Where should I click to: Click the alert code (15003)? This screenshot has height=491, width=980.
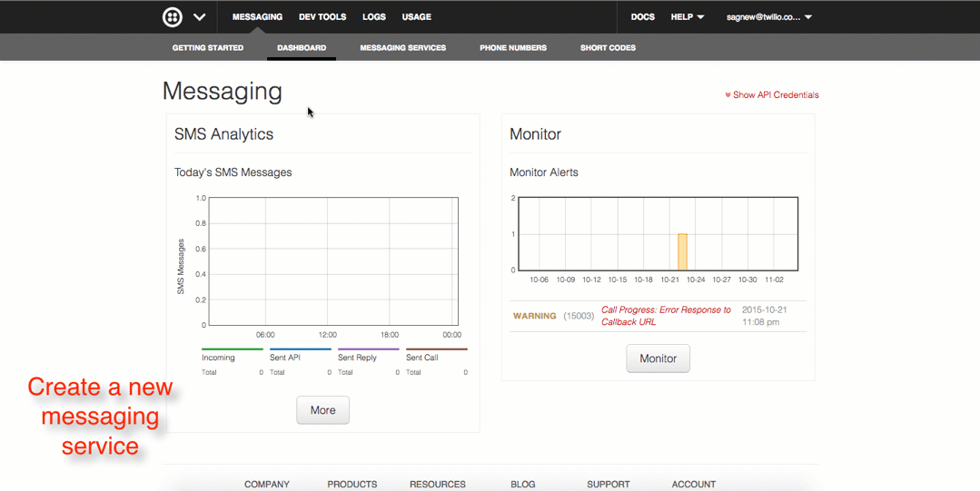(x=579, y=316)
